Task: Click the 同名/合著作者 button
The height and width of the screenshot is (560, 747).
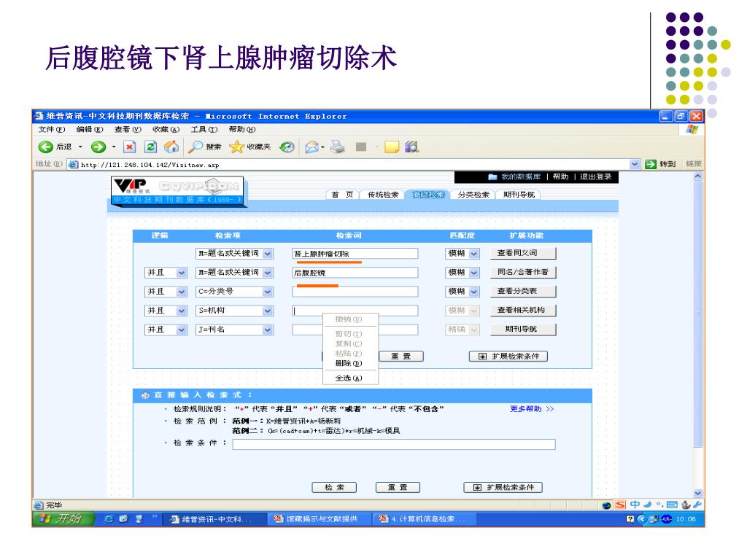Action: point(523,273)
